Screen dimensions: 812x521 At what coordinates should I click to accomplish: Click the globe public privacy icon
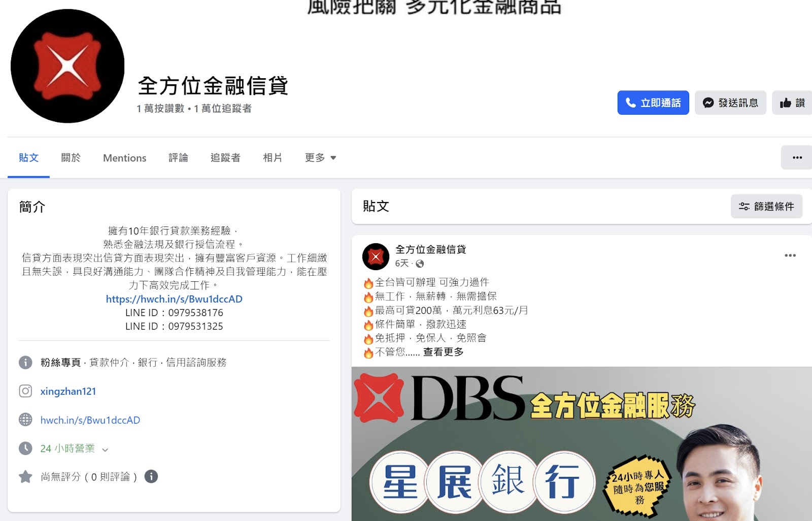click(x=420, y=264)
